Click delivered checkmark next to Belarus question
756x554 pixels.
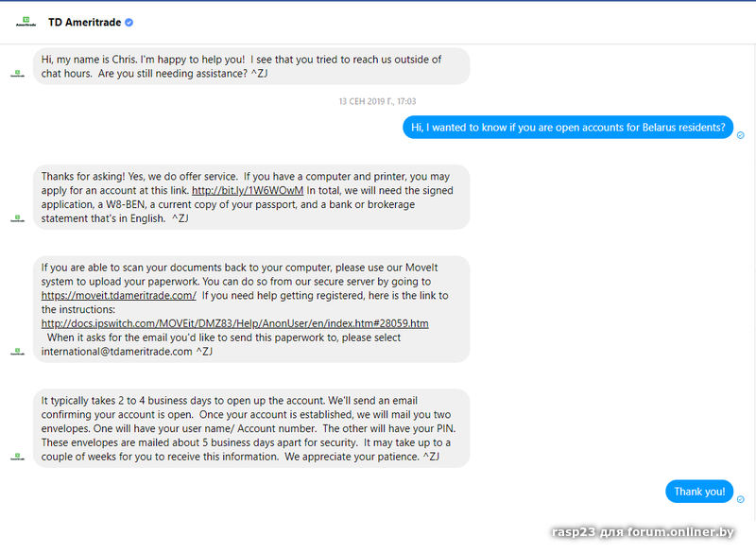(x=741, y=135)
